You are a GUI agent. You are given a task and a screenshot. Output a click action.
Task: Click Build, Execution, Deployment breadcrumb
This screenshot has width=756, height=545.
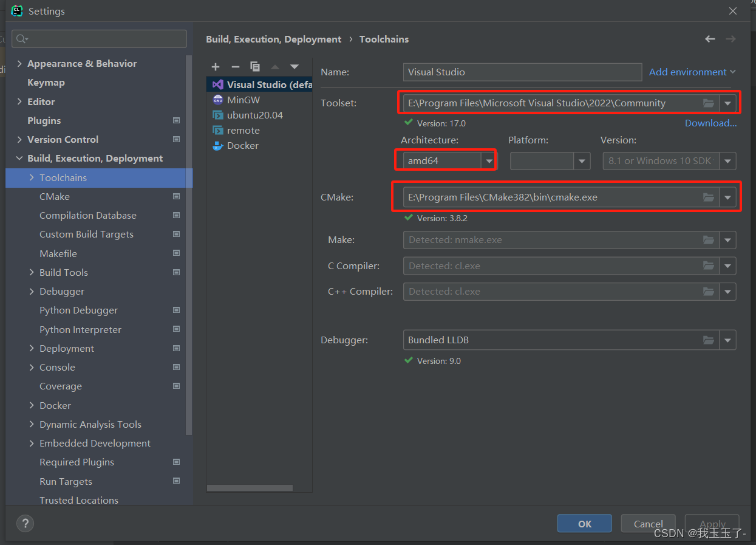(x=274, y=39)
